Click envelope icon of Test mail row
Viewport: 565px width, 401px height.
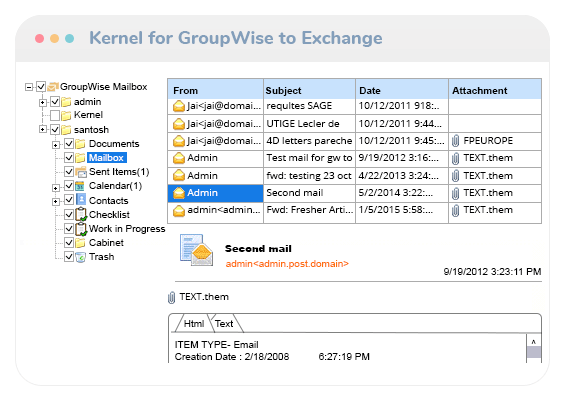tap(179, 158)
